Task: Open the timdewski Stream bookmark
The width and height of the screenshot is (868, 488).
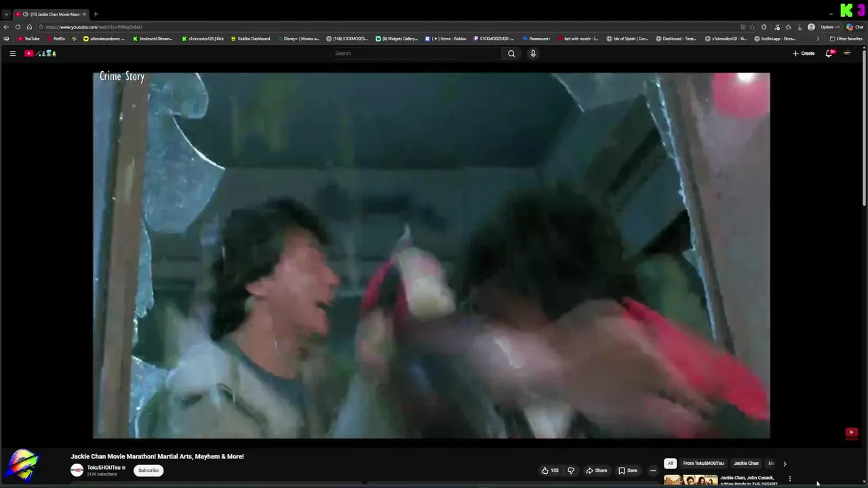Action: (x=153, y=39)
